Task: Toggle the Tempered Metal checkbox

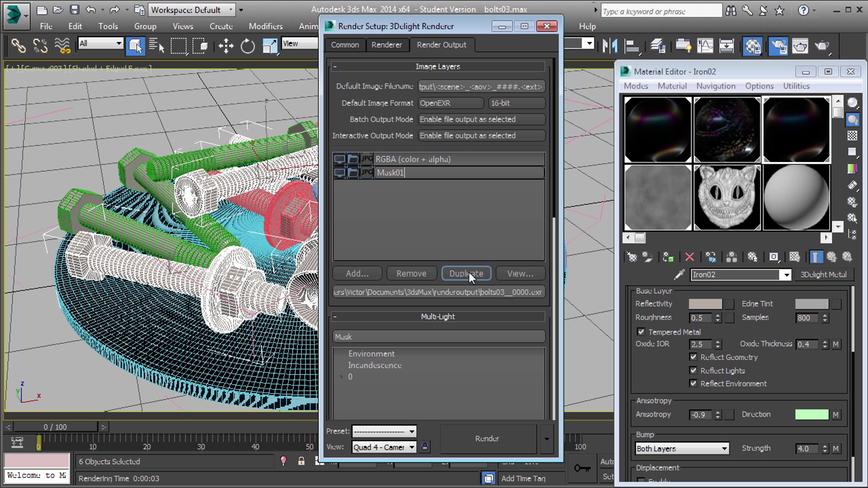Action: (641, 331)
